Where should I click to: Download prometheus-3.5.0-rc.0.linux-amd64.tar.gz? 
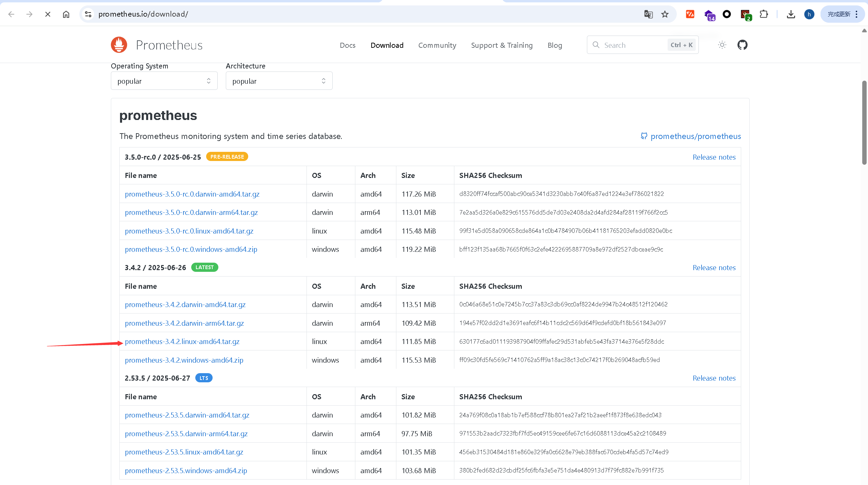click(189, 231)
